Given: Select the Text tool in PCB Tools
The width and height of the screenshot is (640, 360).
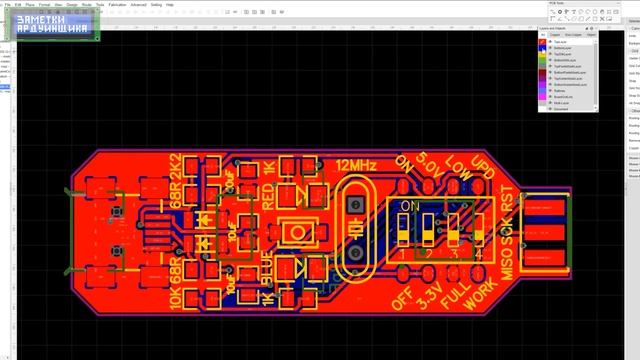Looking at the screenshot, I should (x=574, y=12).
